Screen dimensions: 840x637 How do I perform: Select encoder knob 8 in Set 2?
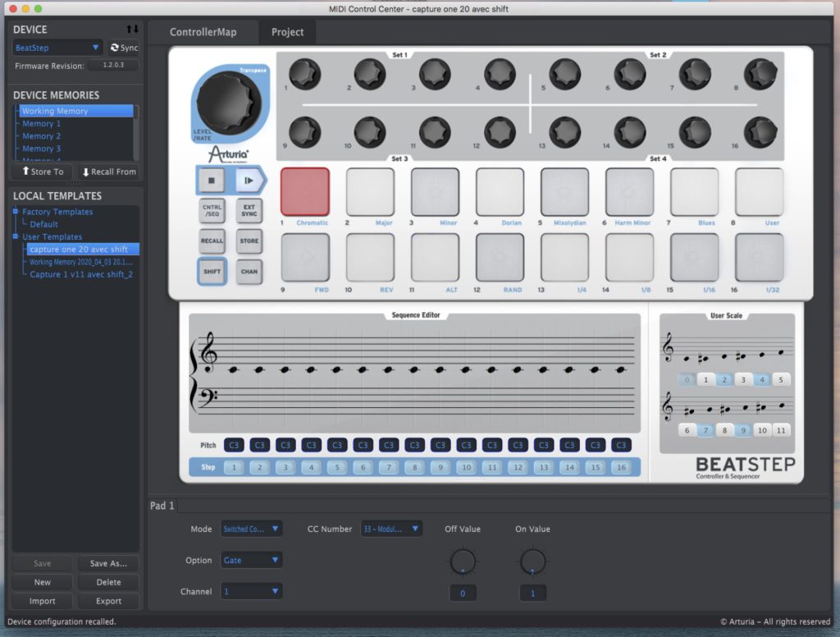(760, 74)
